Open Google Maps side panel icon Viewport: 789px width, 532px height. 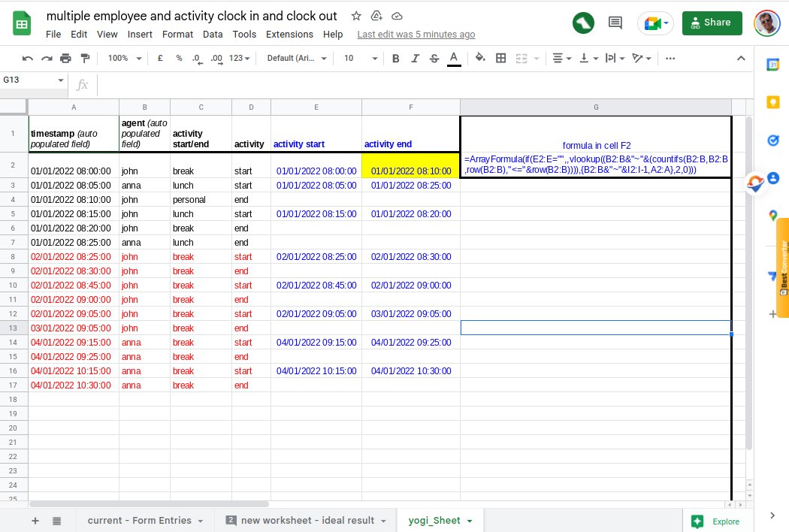point(772,216)
